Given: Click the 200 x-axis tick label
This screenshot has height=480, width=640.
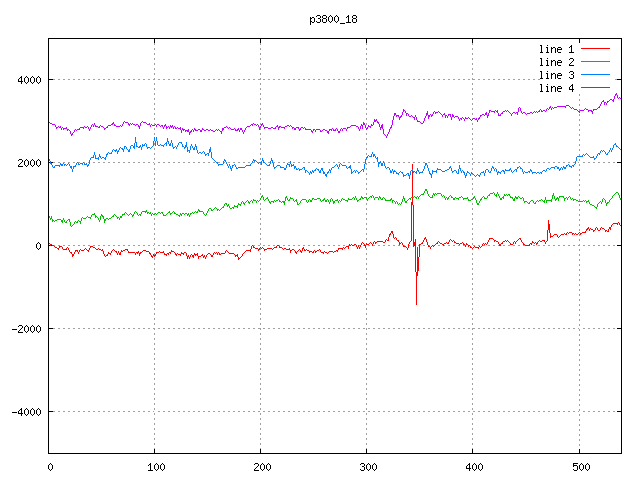Looking at the screenshot, I should point(261,466).
